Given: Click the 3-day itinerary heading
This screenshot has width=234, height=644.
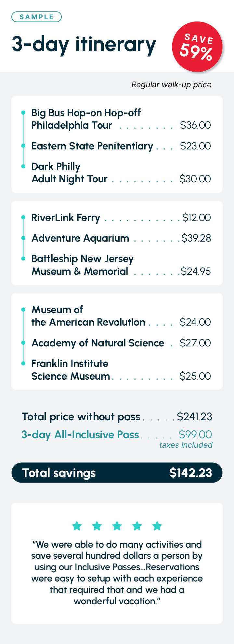Looking at the screenshot, I should click(x=84, y=45).
